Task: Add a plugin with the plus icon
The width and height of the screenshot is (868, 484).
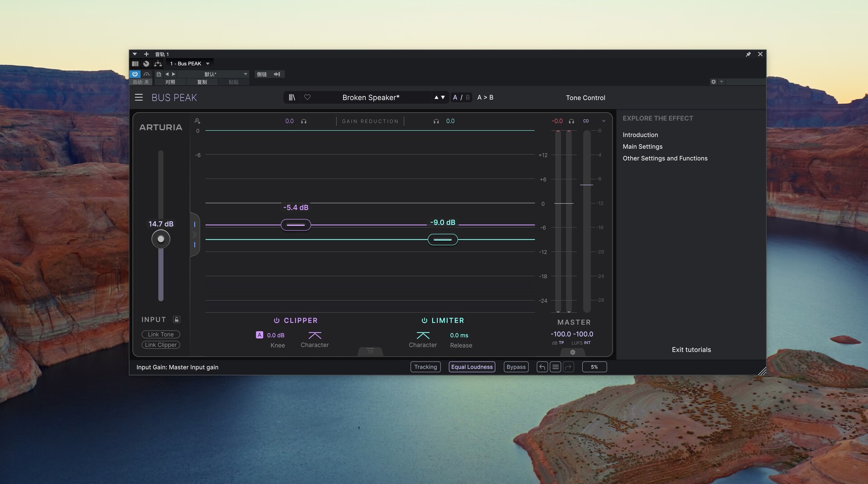Action: pos(146,54)
